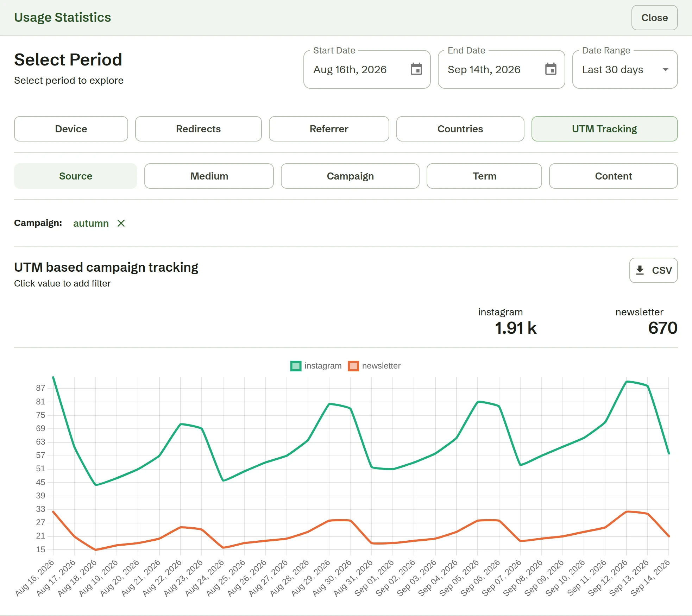The height and width of the screenshot is (616, 692).
Task: Click the 15 y-axis label
Action: (40, 549)
